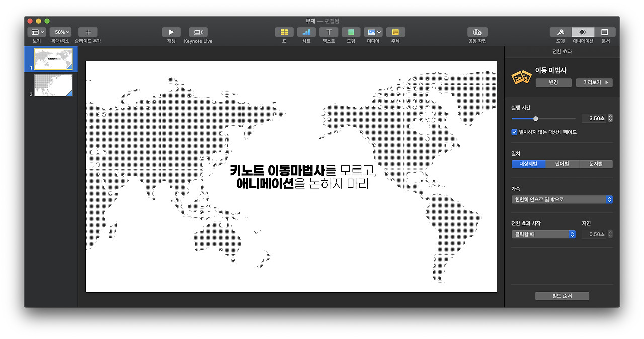
Task: Click the 이동 마법사 Magic Move effect icon
Action: pyautogui.click(x=521, y=77)
